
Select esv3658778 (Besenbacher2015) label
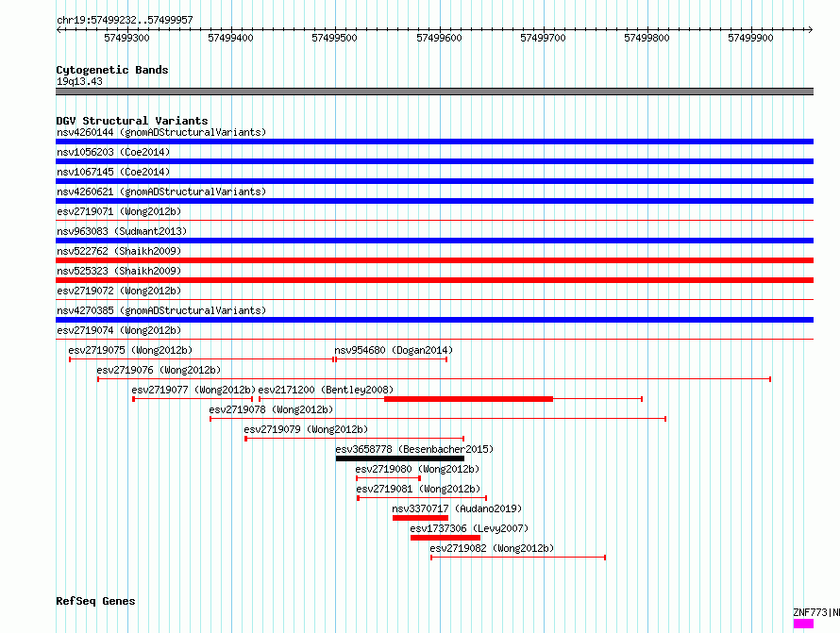(x=414, y=449)
